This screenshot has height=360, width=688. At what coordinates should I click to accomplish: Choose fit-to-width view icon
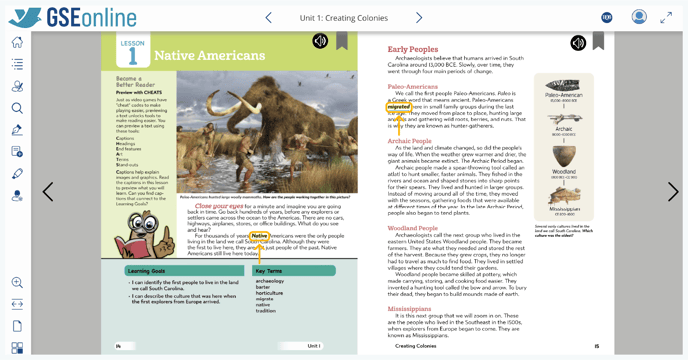coord(17,304)
